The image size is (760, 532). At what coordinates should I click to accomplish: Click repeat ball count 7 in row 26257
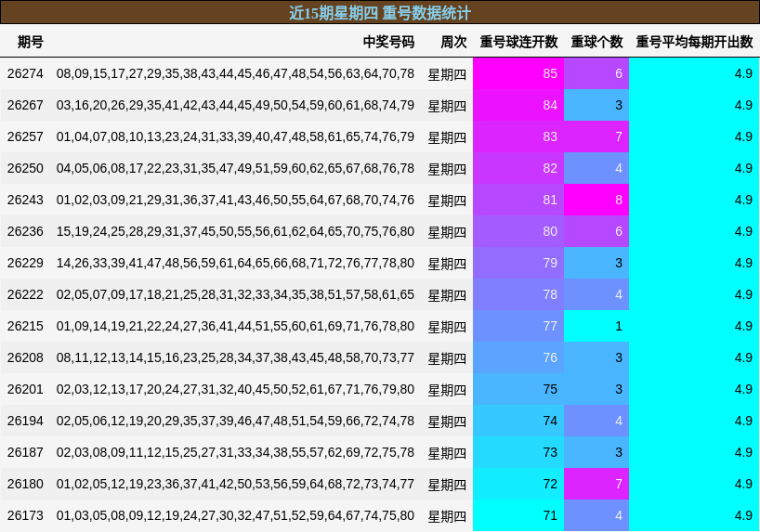point(596,136)
